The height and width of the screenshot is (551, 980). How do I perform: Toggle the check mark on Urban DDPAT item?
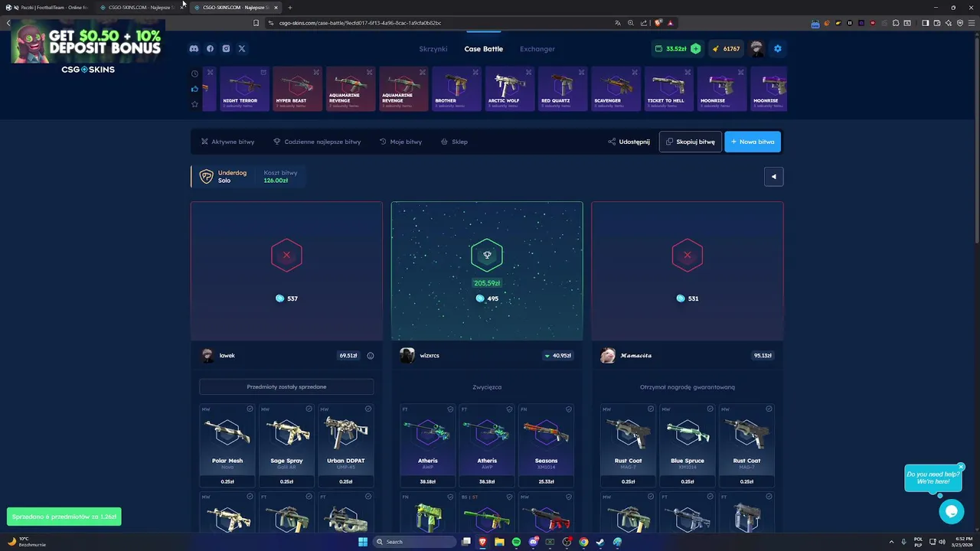tap(367, 409)
